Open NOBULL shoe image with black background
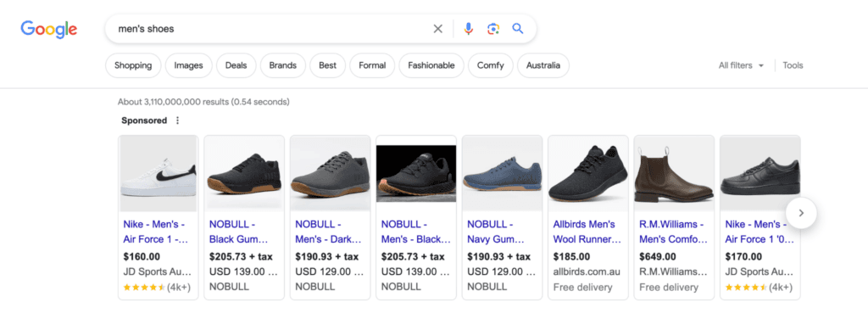868x319 pixels. point(416,173)
